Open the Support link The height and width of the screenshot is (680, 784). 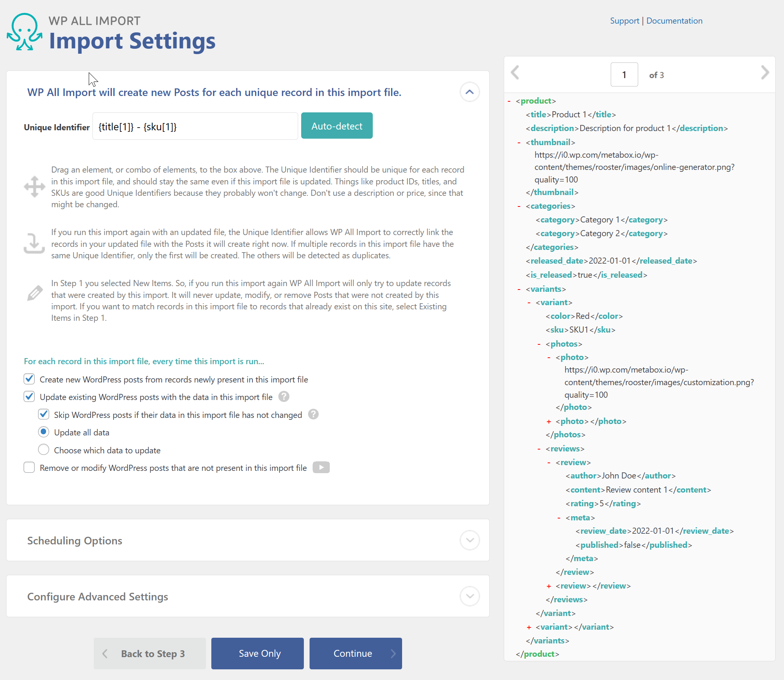624,21
